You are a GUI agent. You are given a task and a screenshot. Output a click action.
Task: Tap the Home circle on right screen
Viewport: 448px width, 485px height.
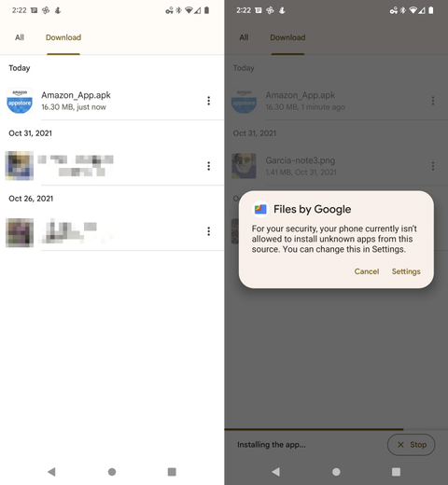click(336, 472)
